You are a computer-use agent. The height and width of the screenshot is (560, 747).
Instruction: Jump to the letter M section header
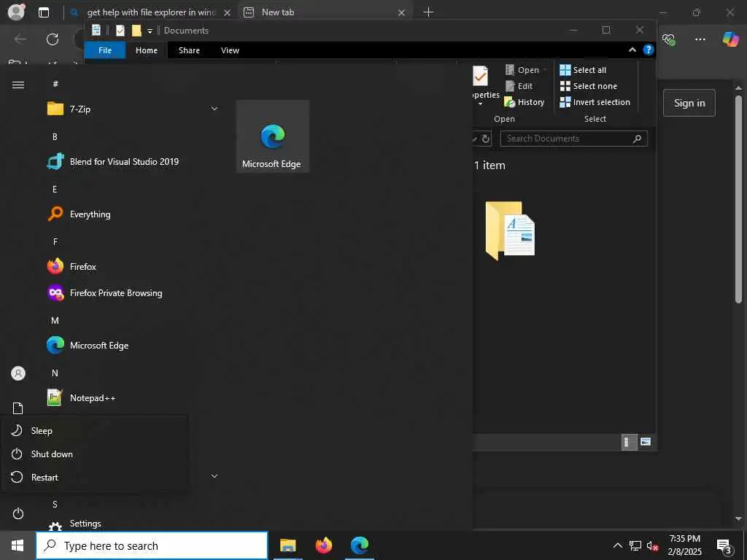[55, 321]
